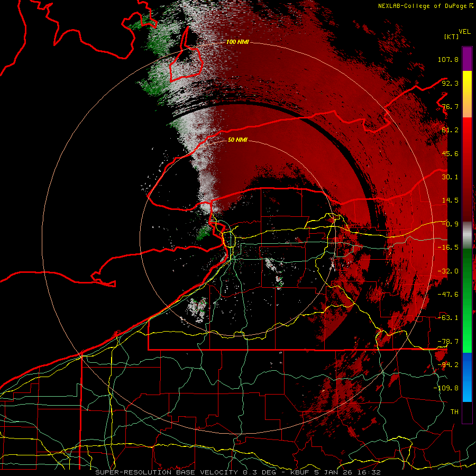Viewport: 476px width, 476px height.
Task: Click the -109.8 velocity scale value
Action: pos(446,388)
